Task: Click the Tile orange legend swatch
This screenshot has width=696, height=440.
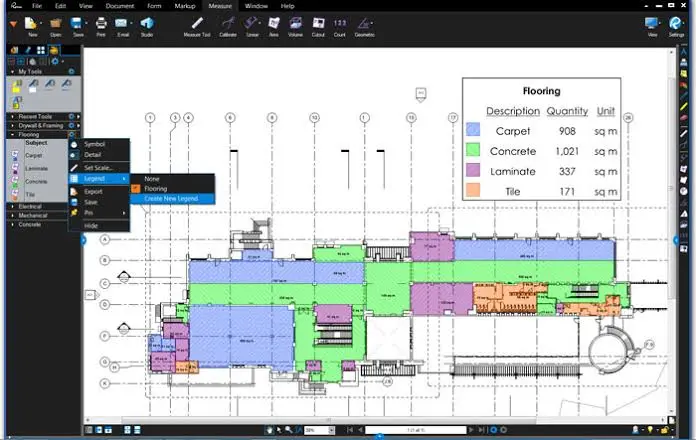Action: point(473,190)
